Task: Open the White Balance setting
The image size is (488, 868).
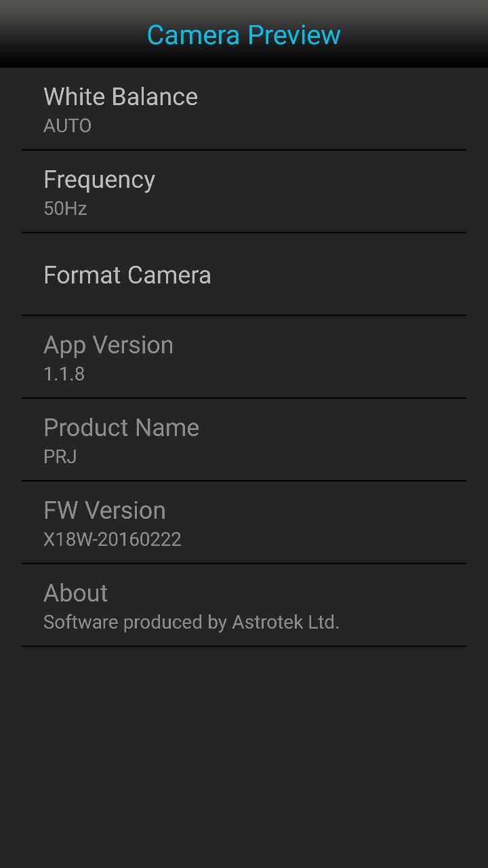Action: [121, 97]
